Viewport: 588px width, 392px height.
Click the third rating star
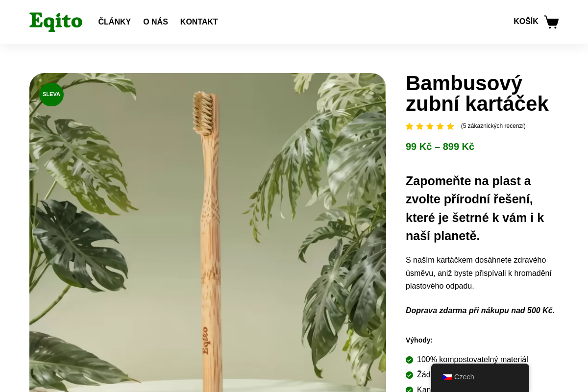pyautogui.click(x=430, y=126)
